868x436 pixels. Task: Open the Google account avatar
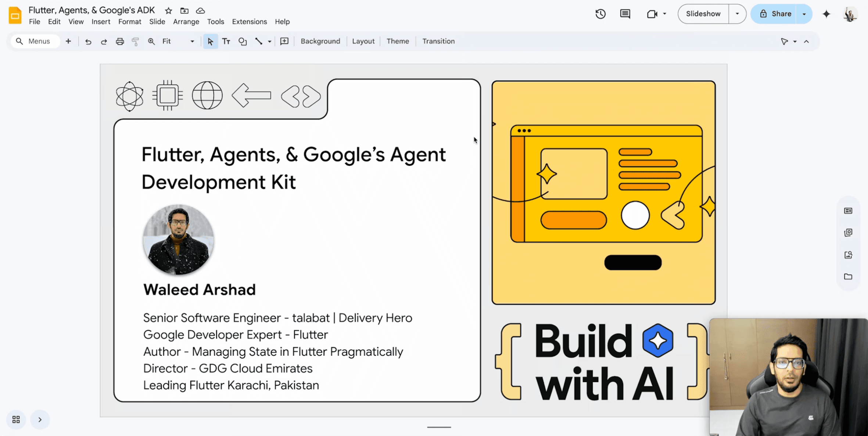coord(850,14)
